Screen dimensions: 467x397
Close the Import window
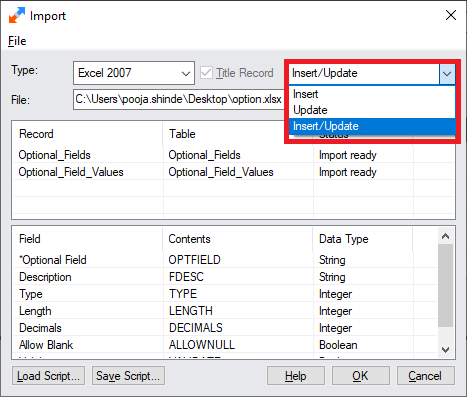click(x=451, y=15)
